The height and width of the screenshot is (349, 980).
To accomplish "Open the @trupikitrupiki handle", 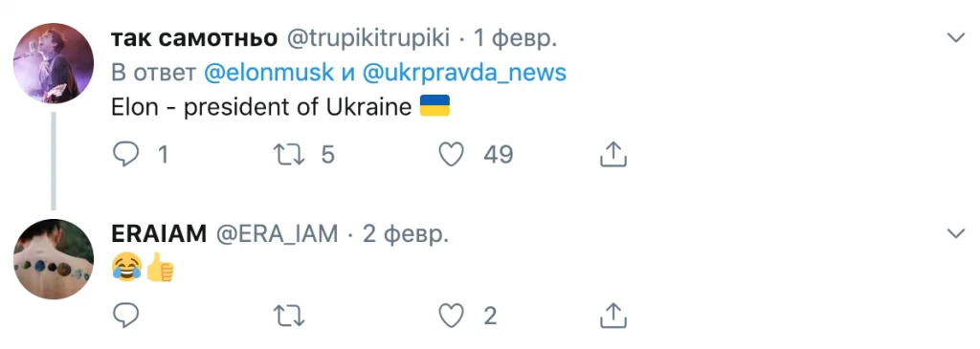I will coord(368,38).
